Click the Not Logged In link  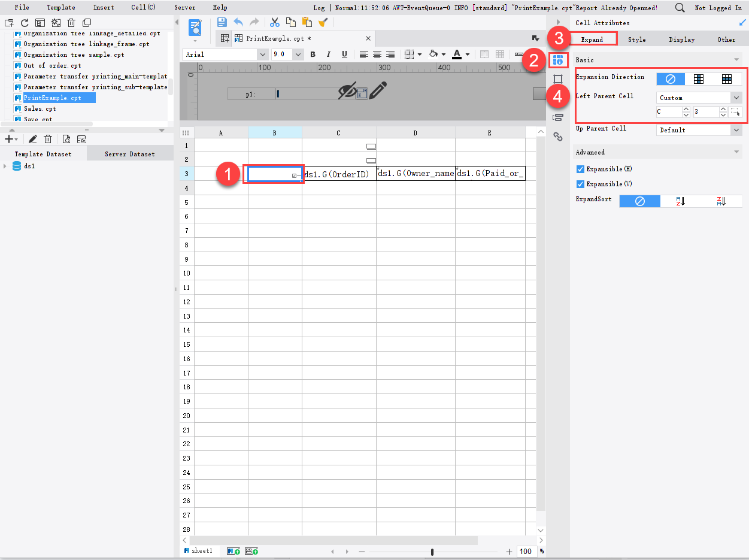(718, 7)
